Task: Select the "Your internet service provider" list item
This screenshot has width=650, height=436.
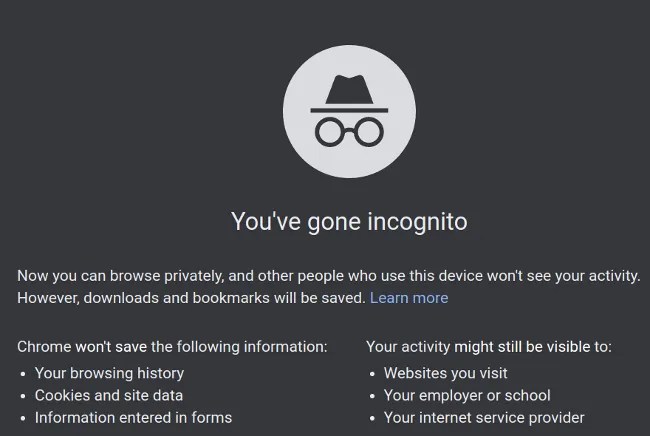Action: click(x=484, y=417)
